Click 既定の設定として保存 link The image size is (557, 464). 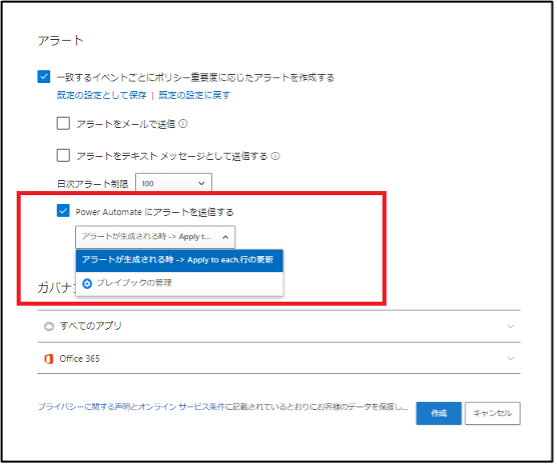[x=102, y=95]
